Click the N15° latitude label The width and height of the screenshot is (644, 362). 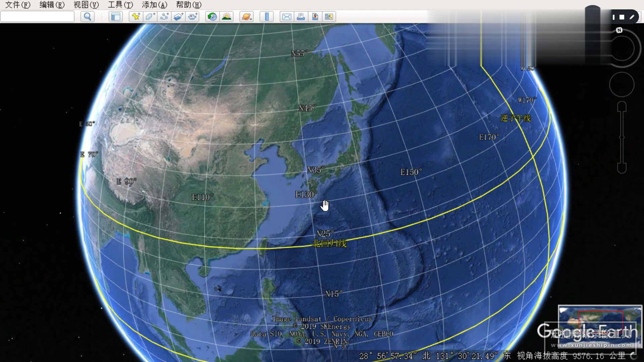click(334, 294)
